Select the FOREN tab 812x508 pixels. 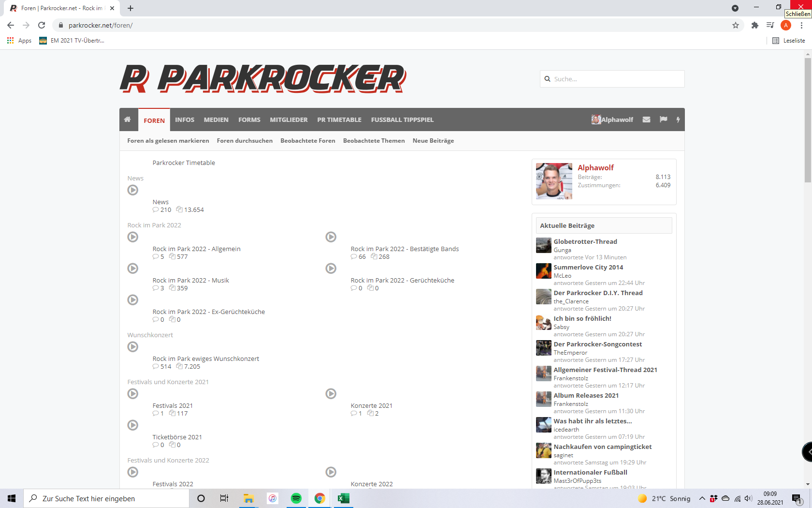click(154, 120)
